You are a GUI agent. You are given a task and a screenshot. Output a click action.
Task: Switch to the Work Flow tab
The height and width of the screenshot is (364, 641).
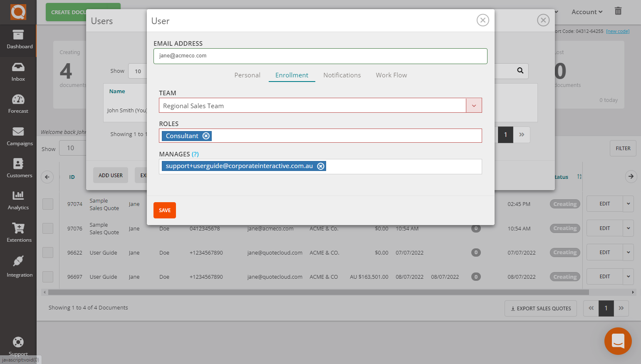[391, 75]
